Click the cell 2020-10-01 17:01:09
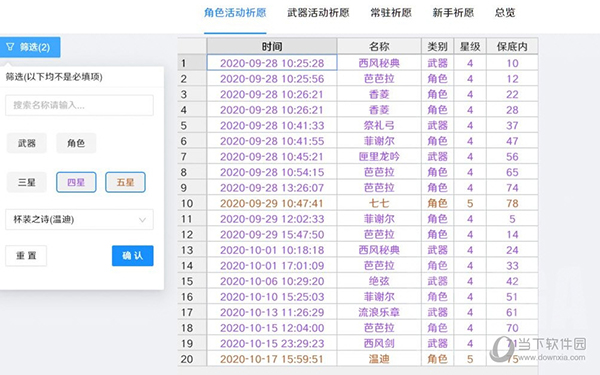The image size is (600, 375). [272, 266]
